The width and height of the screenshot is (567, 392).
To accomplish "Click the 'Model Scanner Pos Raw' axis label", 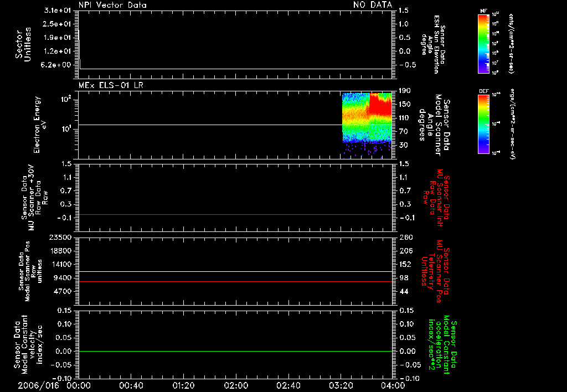I will 30,271.
